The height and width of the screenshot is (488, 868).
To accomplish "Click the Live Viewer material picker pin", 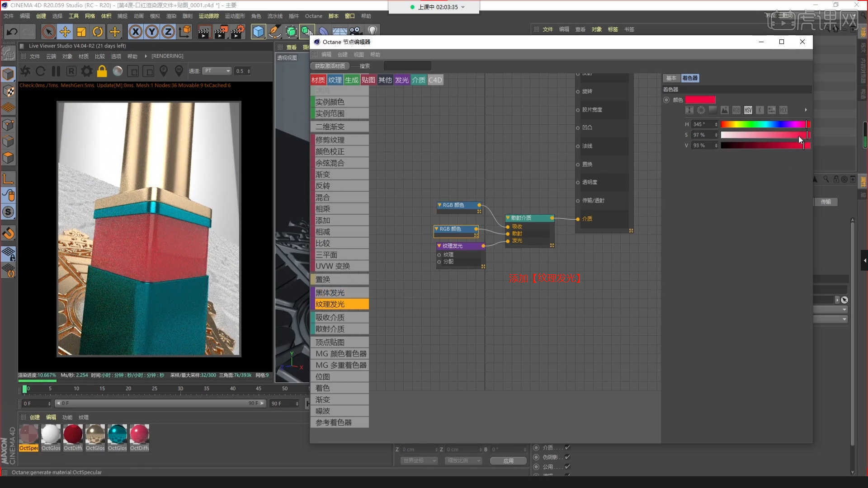I will click(179, 71).
